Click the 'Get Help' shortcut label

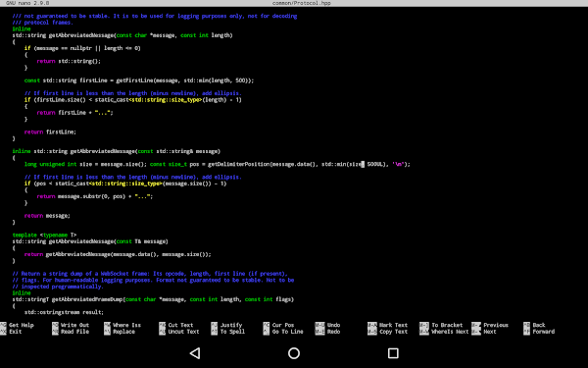22,325
